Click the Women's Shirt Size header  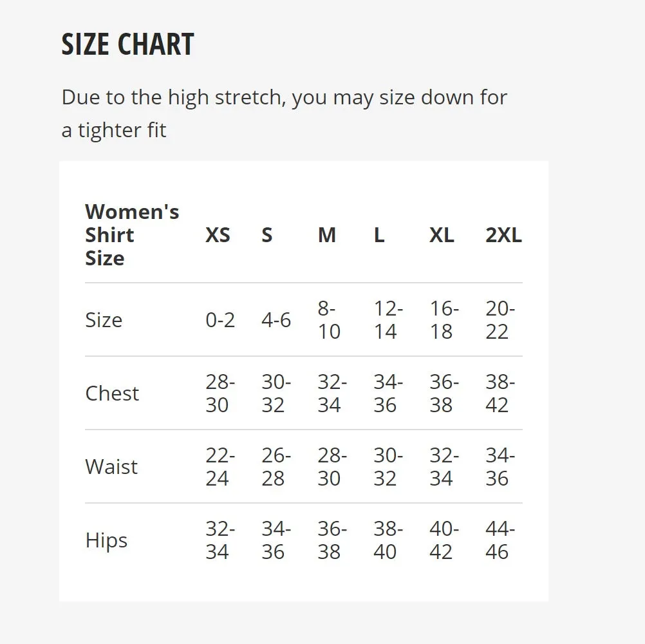point(132,235)
